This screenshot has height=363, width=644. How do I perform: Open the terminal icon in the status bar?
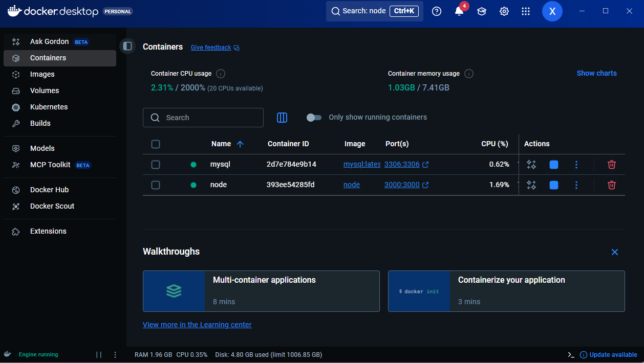pyautogui.click(x=571, y=354)
